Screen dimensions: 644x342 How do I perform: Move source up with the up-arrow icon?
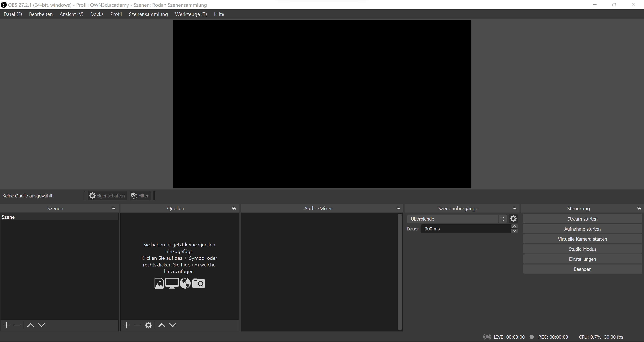pyautogui.click(x=161, y=325)
